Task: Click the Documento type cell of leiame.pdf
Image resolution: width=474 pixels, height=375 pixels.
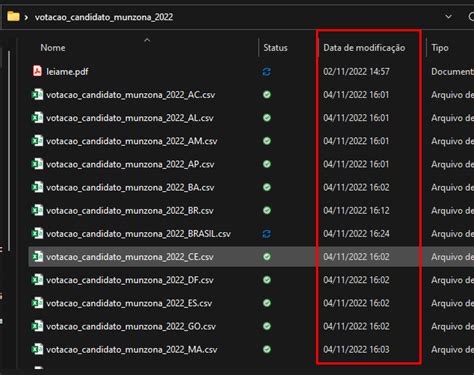Action: (452, 71)
